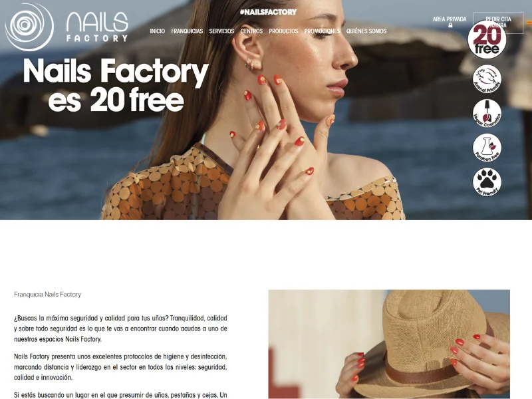The image size is (532, 399).
Task: Open the Inicio menu item
Action: click(158, 31)
